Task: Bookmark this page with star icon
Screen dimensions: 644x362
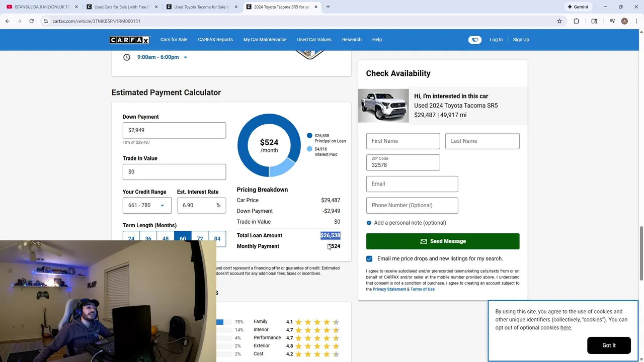Action: [559, 21]
